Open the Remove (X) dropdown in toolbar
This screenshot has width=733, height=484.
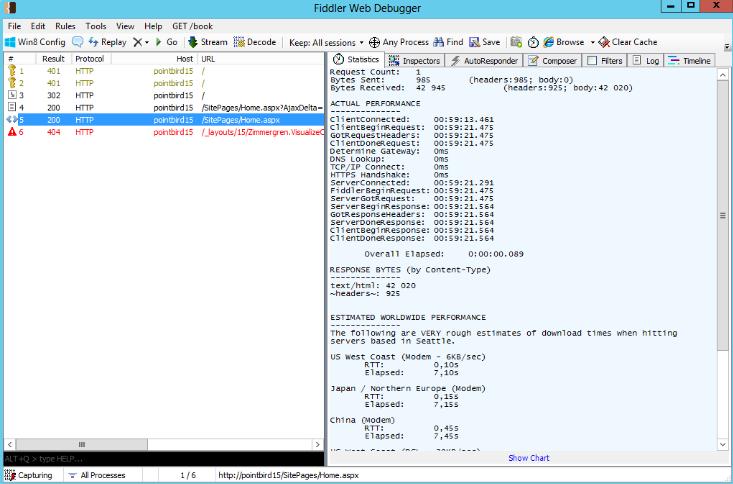point(141,42)
